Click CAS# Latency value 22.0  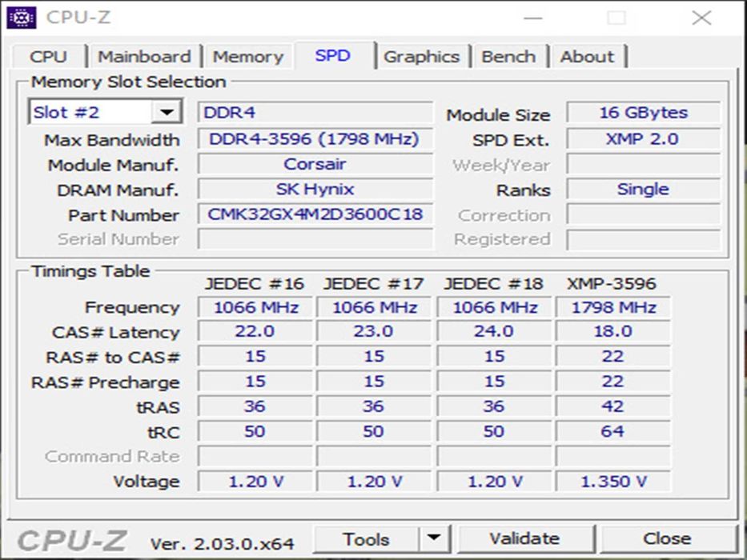point(255,331)
